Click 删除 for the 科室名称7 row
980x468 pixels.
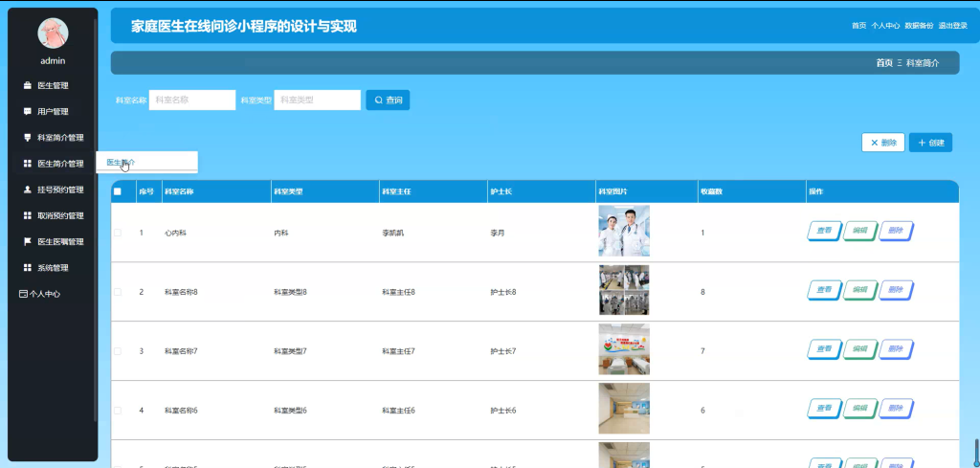[896, 349]
